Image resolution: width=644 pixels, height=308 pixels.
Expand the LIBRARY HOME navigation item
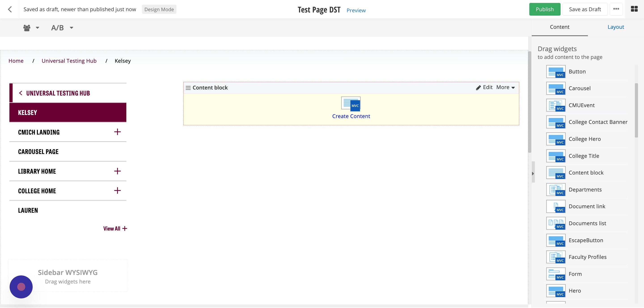click(x=117, y=171)
